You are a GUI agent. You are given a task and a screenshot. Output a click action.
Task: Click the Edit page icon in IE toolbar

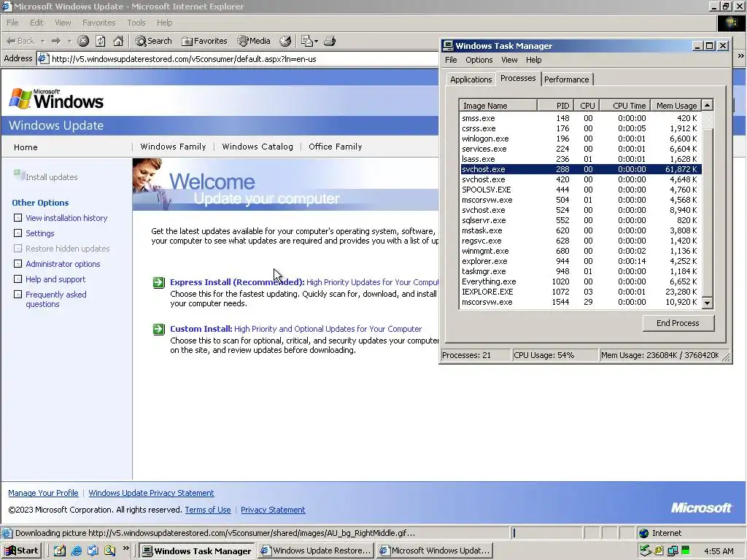pyautogui.click(x=307, y=41)
